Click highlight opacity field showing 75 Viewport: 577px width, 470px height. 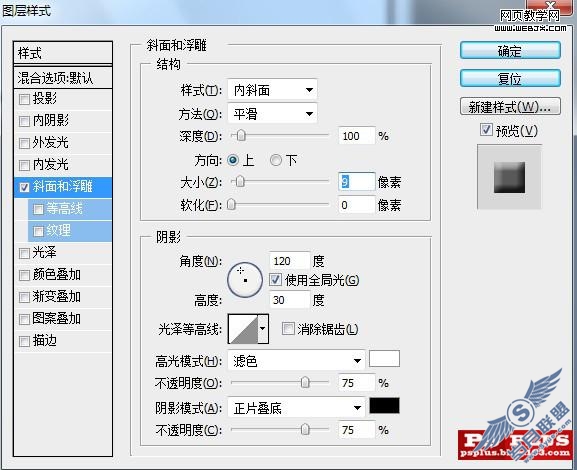[357, 383]
